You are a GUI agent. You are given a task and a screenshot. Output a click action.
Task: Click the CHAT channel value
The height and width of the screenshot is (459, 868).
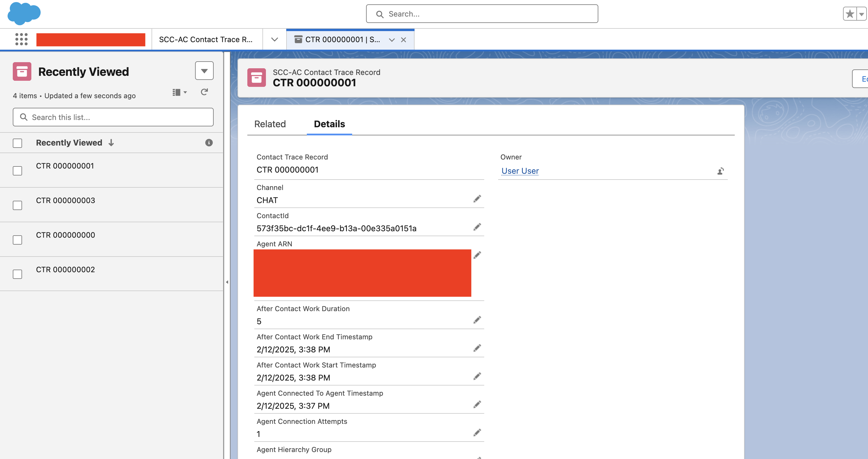click(267, 200)
